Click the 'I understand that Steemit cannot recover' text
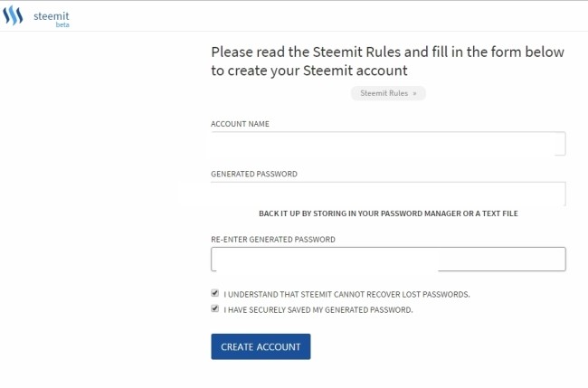This screenshot has width=588, height=388. 346,294
